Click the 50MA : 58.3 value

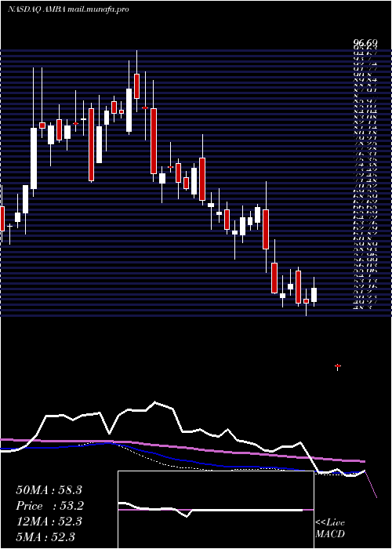tap(50, 490)
